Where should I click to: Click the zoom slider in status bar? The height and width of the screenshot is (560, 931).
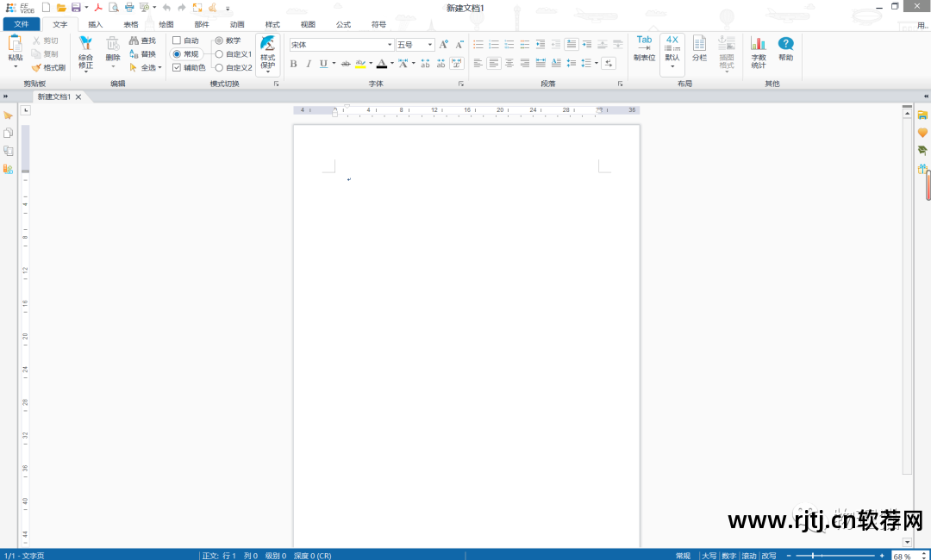pyautogui.click(x=812, y=556)
